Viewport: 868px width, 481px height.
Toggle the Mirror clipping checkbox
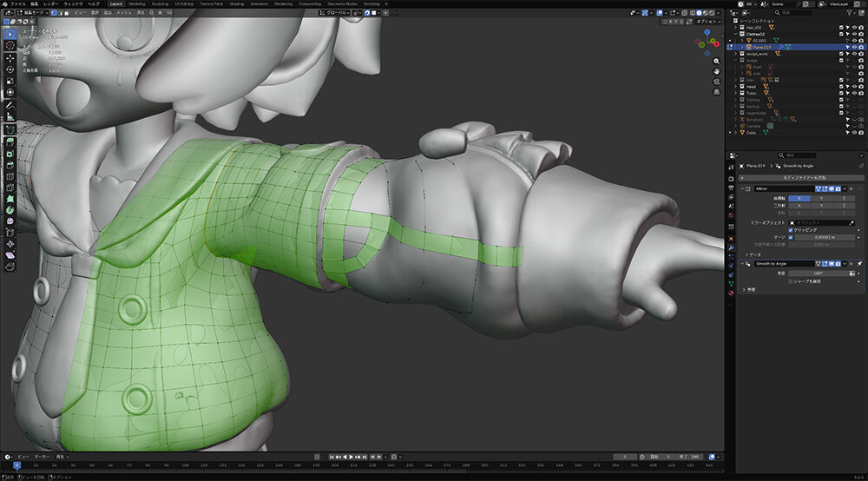[790, 230]
